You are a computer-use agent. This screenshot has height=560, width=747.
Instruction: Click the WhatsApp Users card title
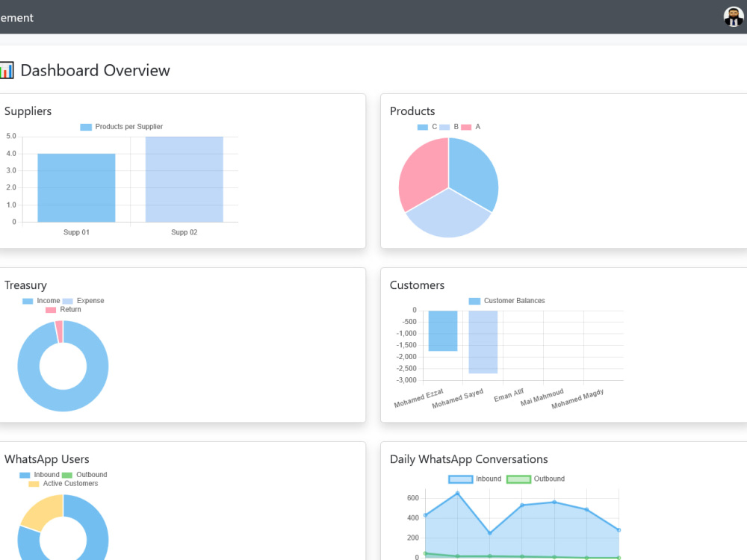pos(46,459)
